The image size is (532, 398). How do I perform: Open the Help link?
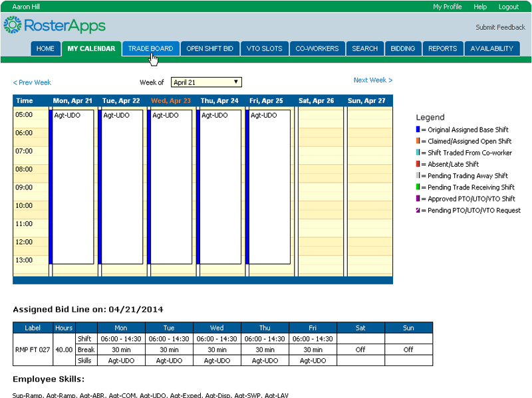point(480,7)
